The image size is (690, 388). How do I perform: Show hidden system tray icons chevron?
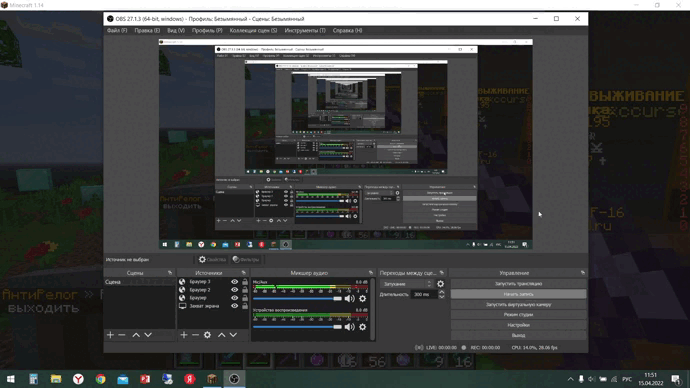click(x=570, y=379)
